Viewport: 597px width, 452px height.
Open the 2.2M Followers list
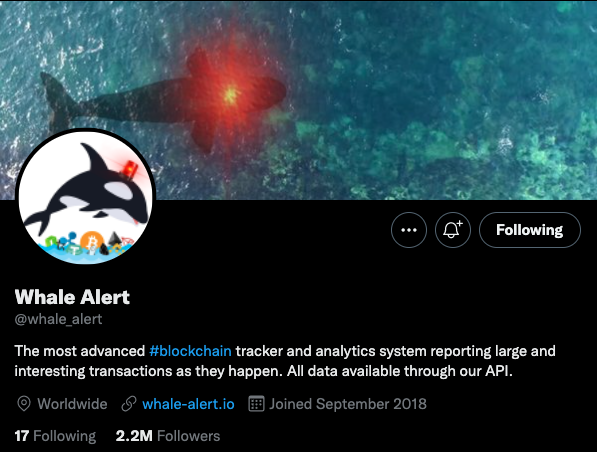pyautogui.click(x=168, y=436)
